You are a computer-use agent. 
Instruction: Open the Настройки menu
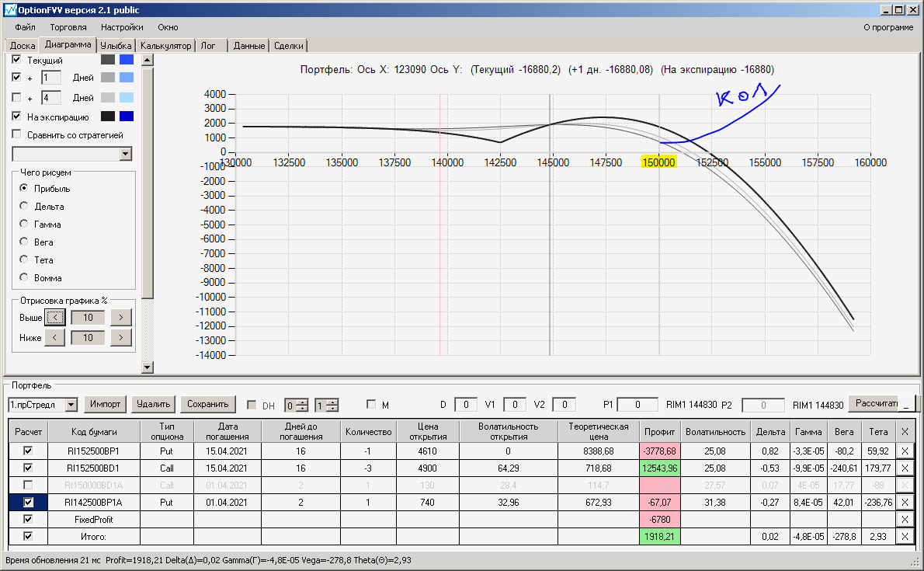[122, 27]
